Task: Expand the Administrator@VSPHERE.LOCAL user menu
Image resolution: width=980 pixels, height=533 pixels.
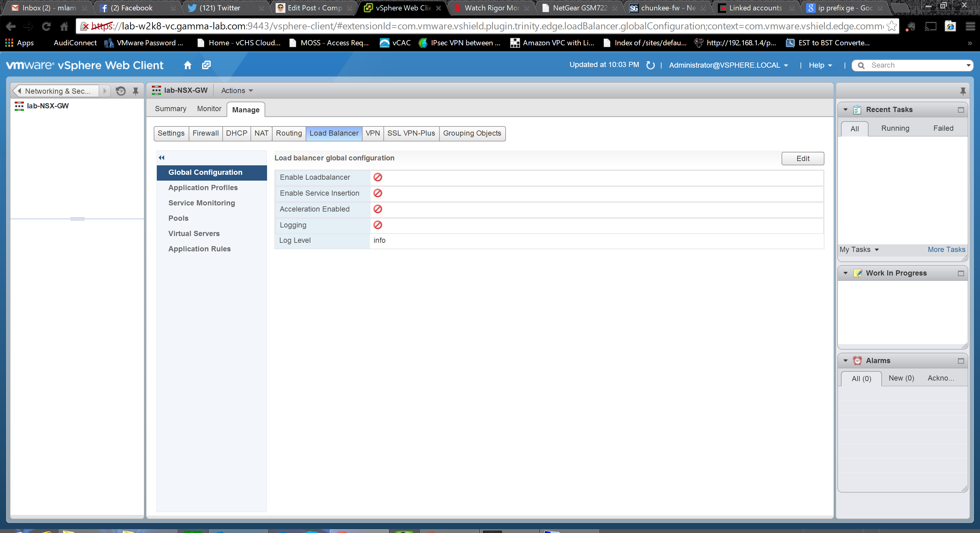Action: click(x=728, y=66)
